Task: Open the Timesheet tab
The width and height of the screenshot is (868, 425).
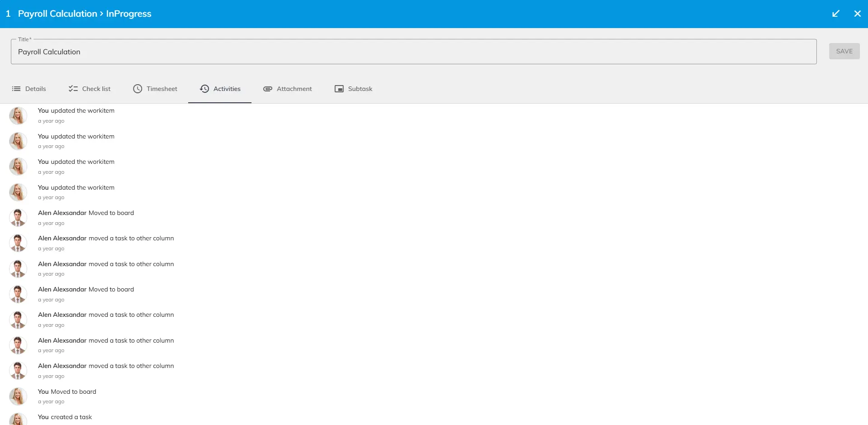Action: [x=161, y=89]
